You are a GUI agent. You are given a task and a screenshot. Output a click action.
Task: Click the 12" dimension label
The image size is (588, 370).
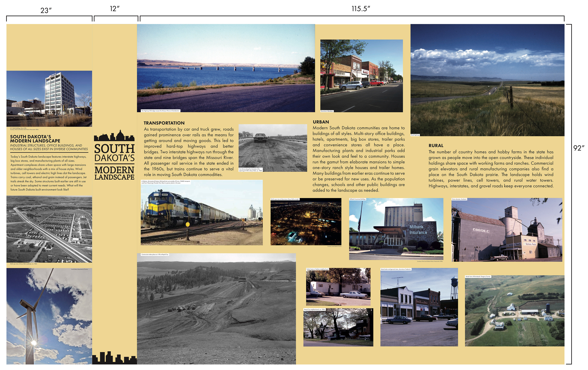pyautogui.click(x=115, y=9)
